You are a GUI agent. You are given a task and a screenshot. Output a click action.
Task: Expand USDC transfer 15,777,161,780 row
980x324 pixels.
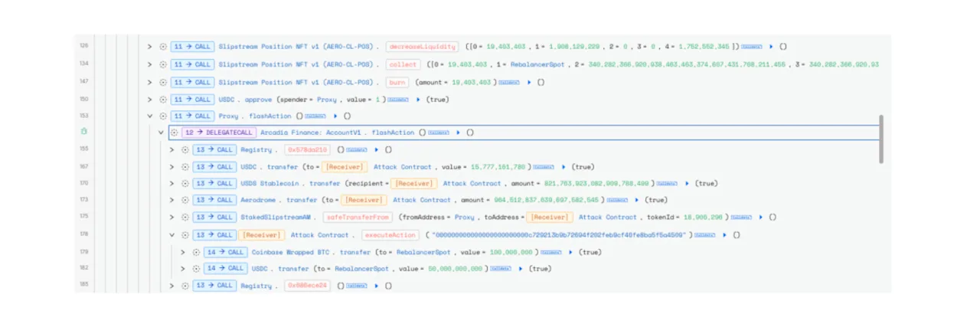point(172,166)
